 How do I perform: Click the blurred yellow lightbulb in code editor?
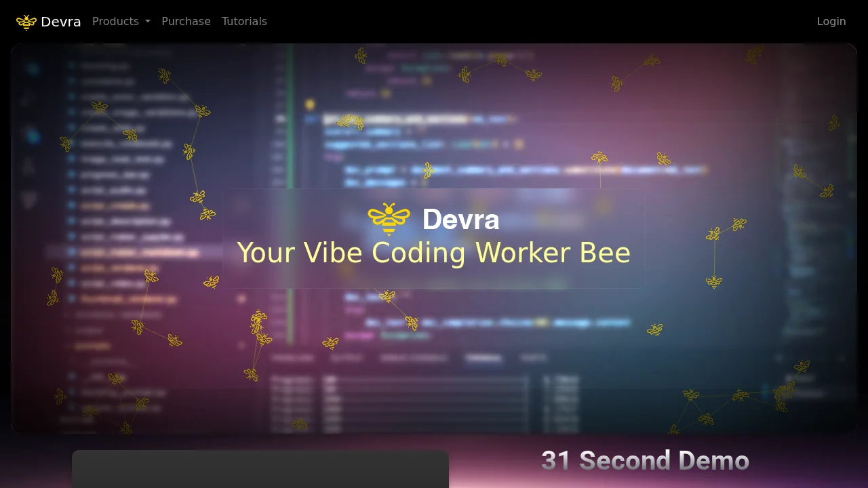(x=310, y=105)
